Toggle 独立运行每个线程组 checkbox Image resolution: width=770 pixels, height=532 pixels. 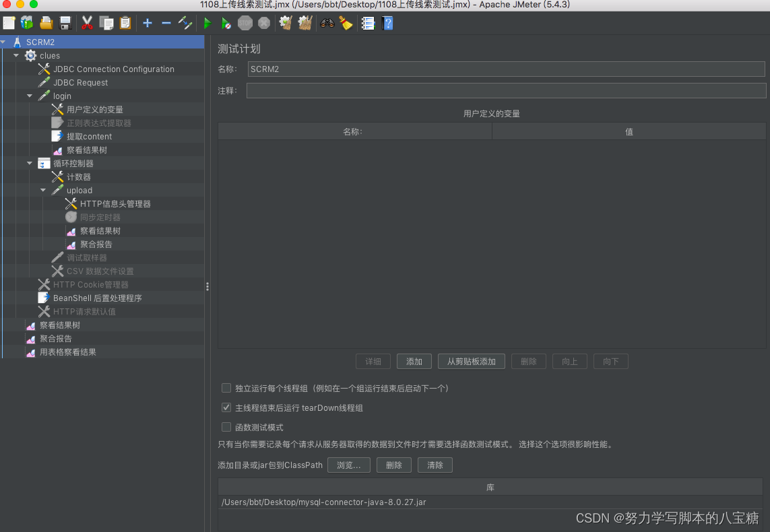click(226, 388)
